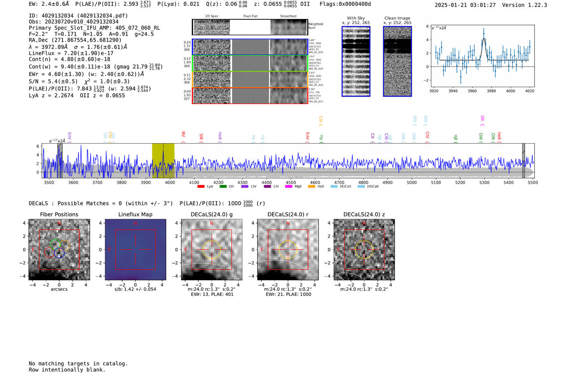Click the header Q(z): 0.06 value
This screenshot has height=392, width=576.
(x=227, y=4)
